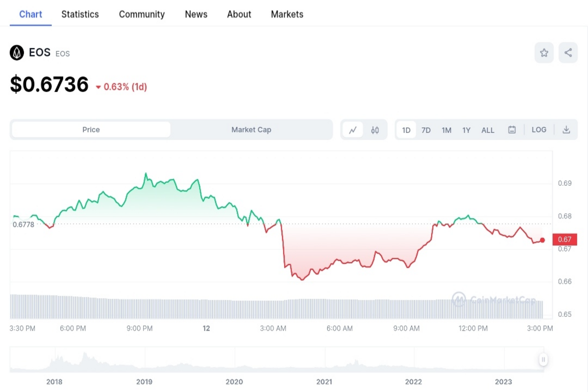The image size is (588, 392).
Task: Click the 2018 label on history timeline
Action: pyautogui.click(x=54, y=382)
